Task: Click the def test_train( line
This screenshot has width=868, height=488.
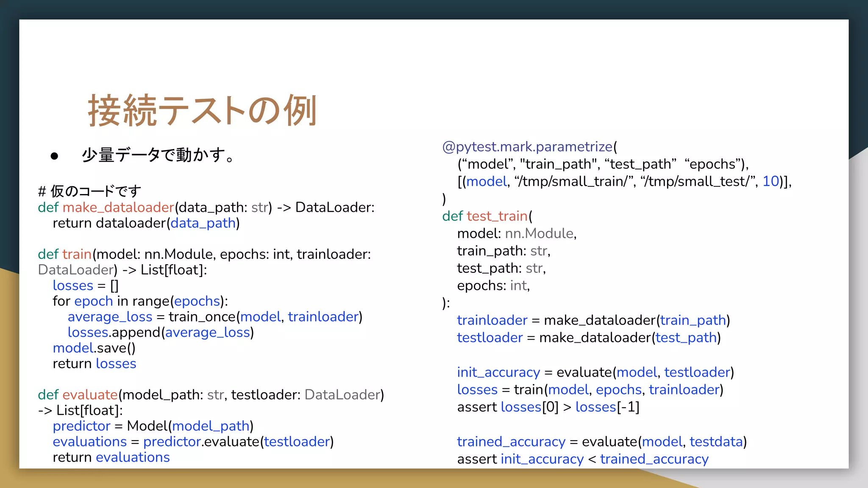Action: pyautogui.click(x=487, y=216)
